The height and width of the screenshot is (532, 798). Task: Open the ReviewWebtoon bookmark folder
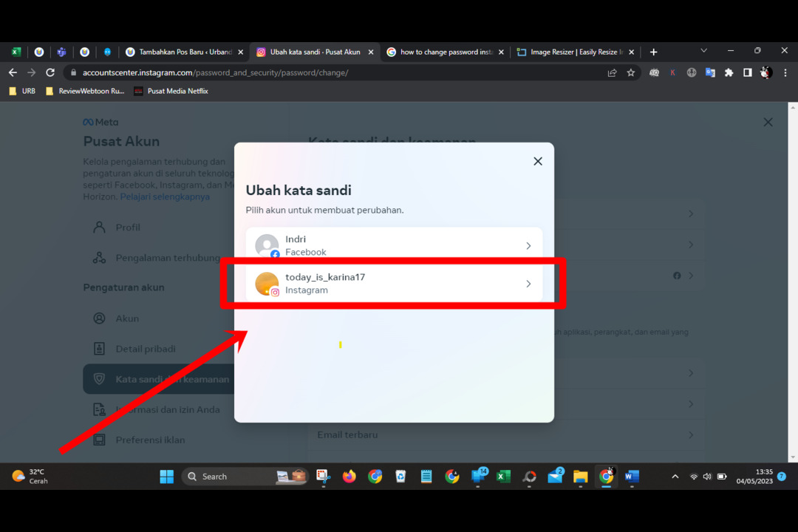coord(85,91)
